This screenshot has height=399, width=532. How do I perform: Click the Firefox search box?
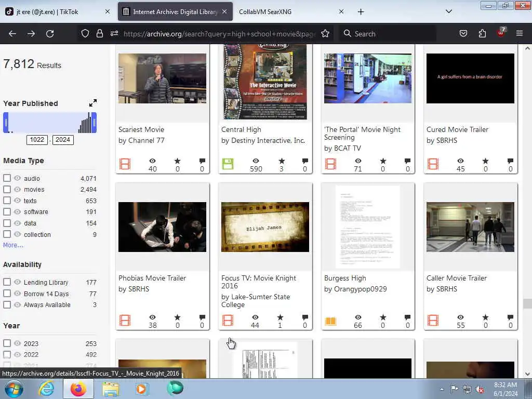click(388, 34)
